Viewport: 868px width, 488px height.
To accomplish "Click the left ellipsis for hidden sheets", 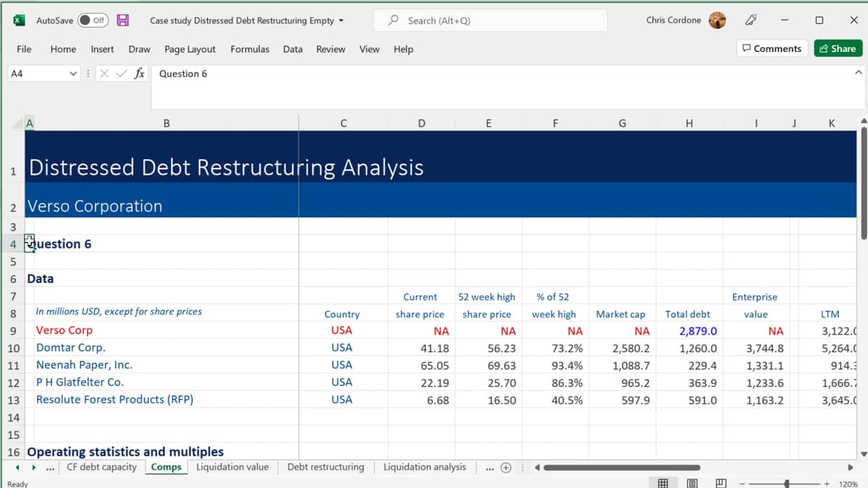I will click(x=49, y=468).
